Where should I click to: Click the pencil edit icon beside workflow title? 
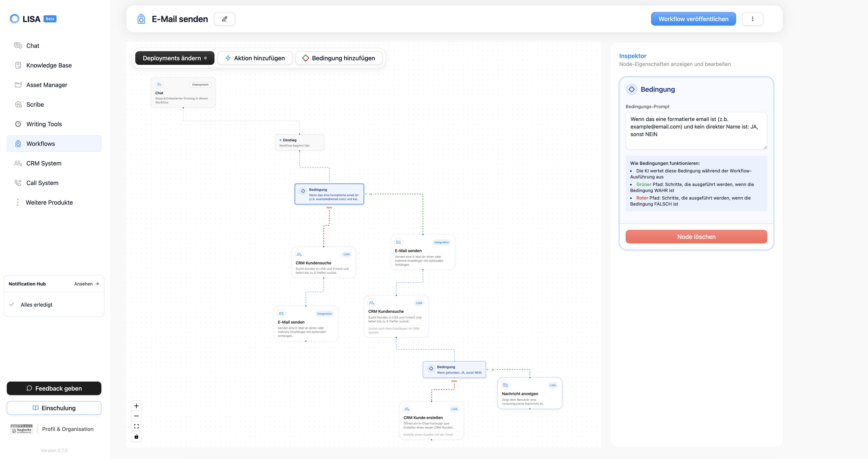click(x=224, y=19)
